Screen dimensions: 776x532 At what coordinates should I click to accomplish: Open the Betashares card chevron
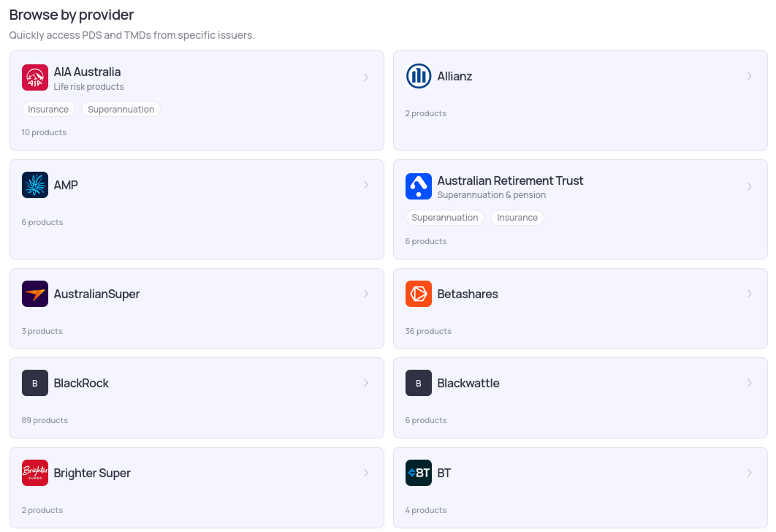pyautogui.click(x=749, y=294)
